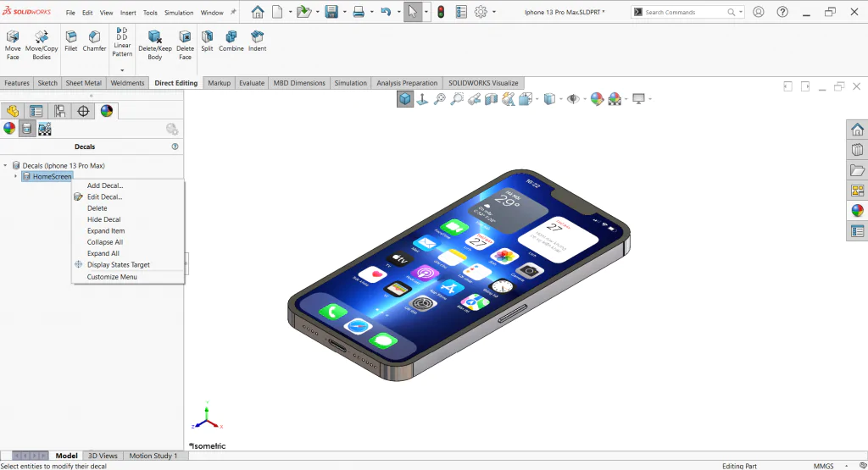The image size is (868, 470).
Task: Expand the HomeScreen decal node
Action: pyautogui.click(x=15, y=176)
